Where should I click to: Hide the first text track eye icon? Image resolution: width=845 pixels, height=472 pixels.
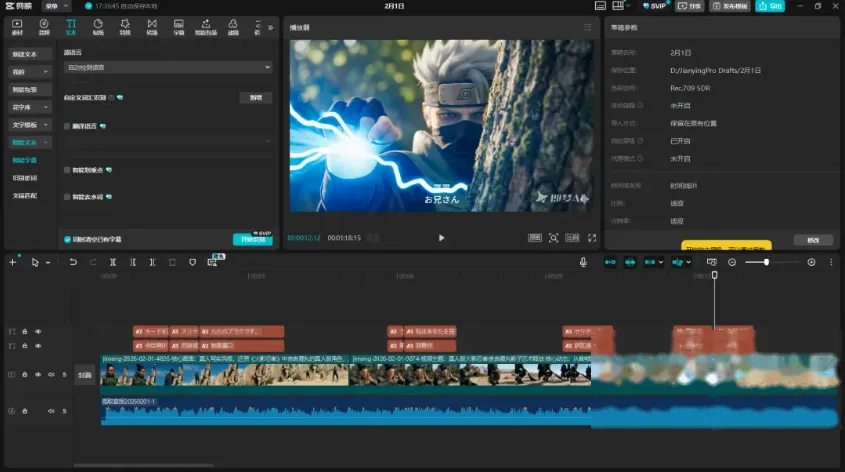[38, 331]
